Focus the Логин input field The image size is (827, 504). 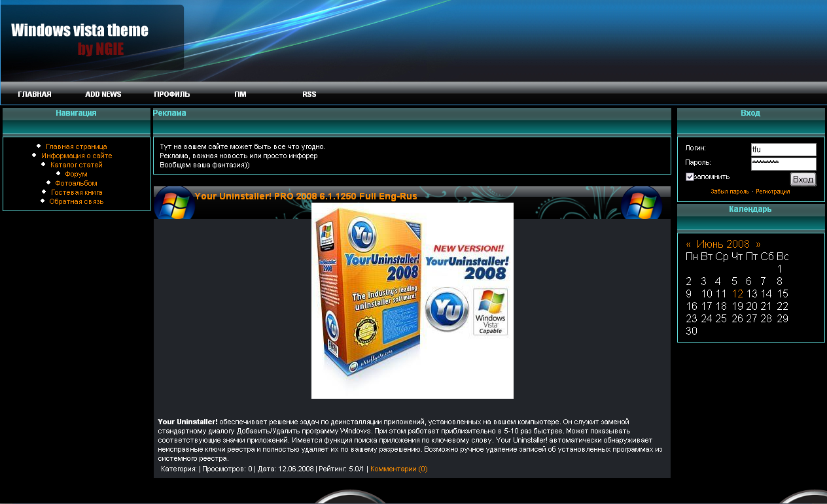pyautogui.click(x=784, y=150)
